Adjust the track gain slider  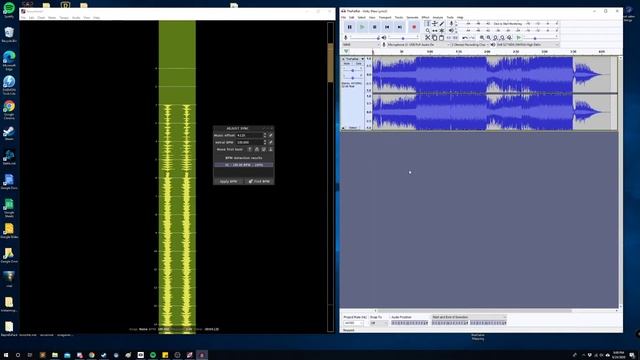click(353, 71)
